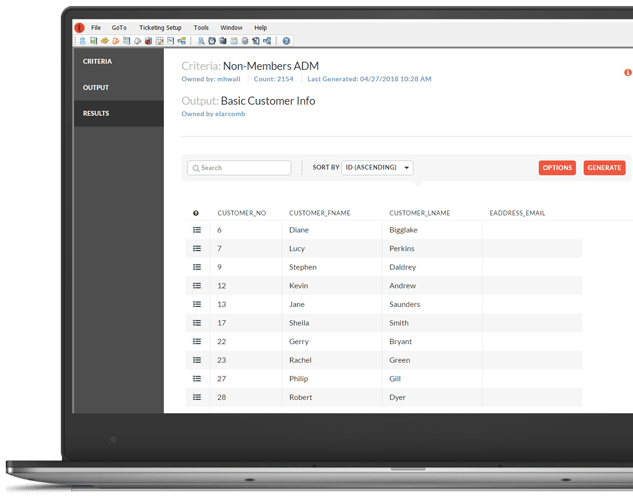Open row menu icon for Kevin Andrew

197,285
